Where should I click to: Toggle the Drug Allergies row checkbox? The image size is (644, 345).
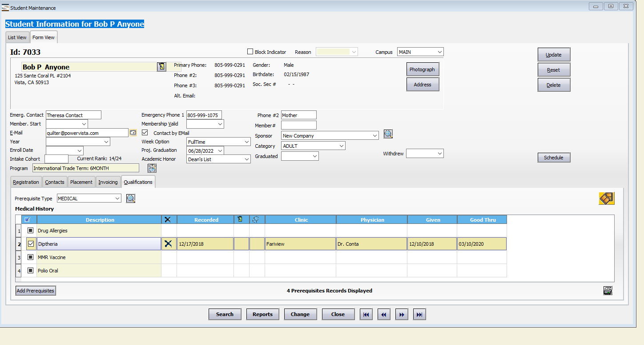tap(31, 231)
